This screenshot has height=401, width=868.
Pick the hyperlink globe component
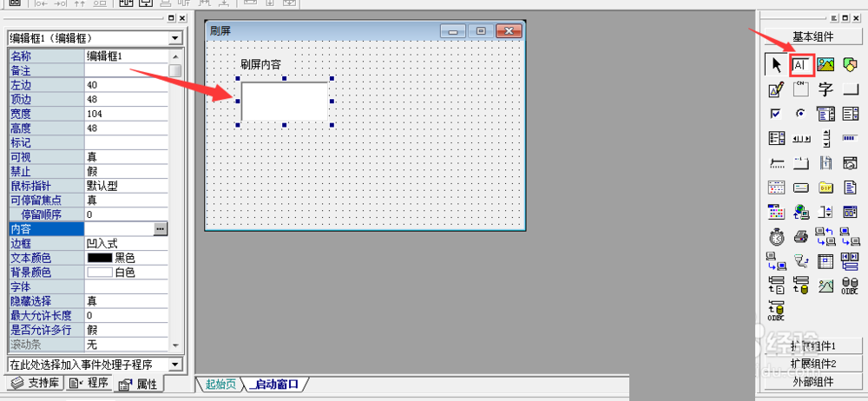[x=801, y=212]
